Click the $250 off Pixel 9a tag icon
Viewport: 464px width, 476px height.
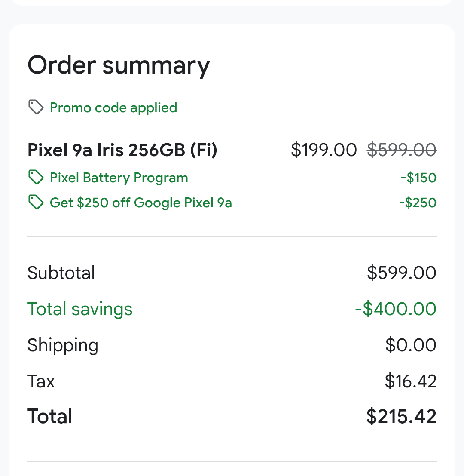[x=36, y=203]
